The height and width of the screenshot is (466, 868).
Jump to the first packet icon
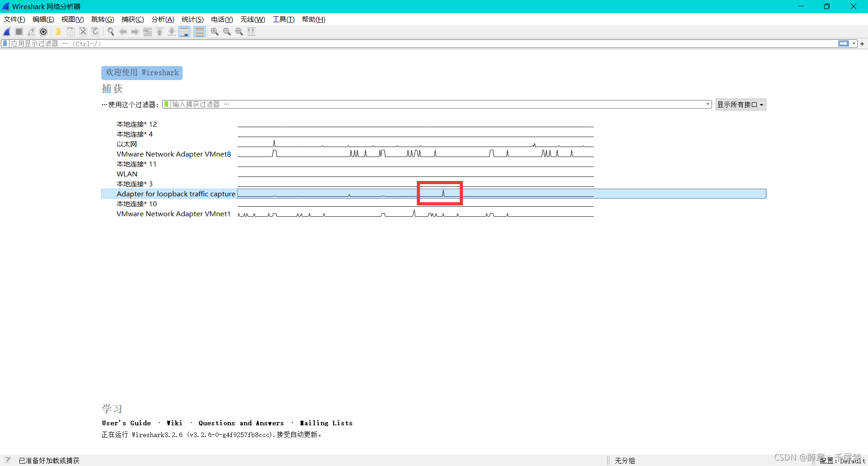[x=160, y=32]
